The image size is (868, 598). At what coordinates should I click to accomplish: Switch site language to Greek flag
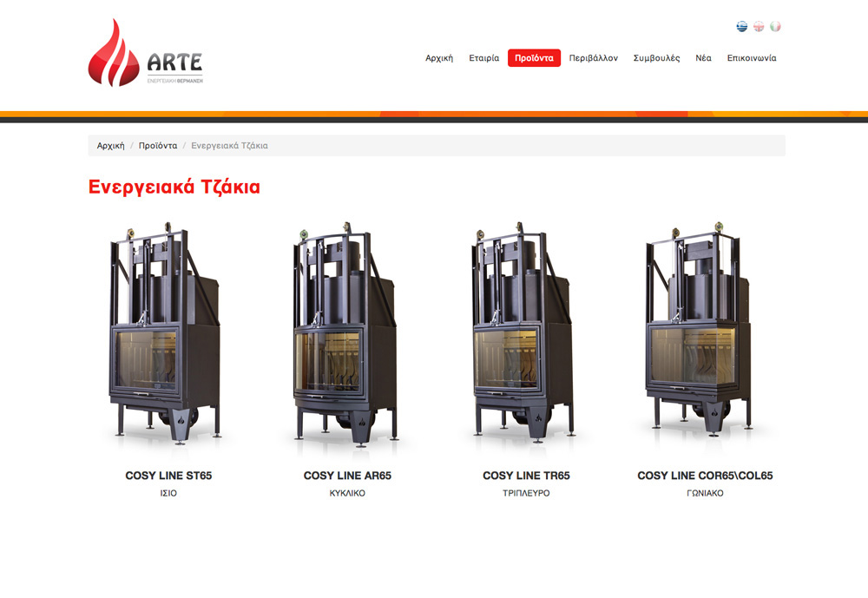coord(742,26)
